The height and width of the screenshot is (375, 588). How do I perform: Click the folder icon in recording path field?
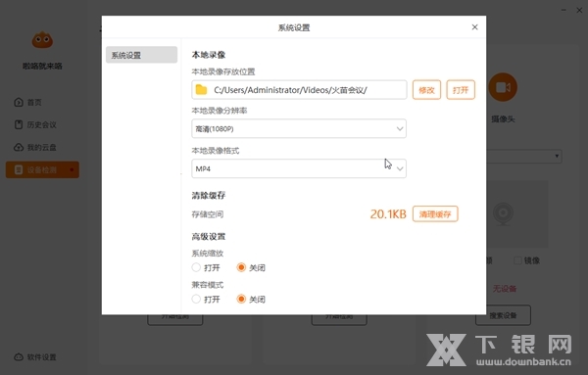[x=201, y=90]
